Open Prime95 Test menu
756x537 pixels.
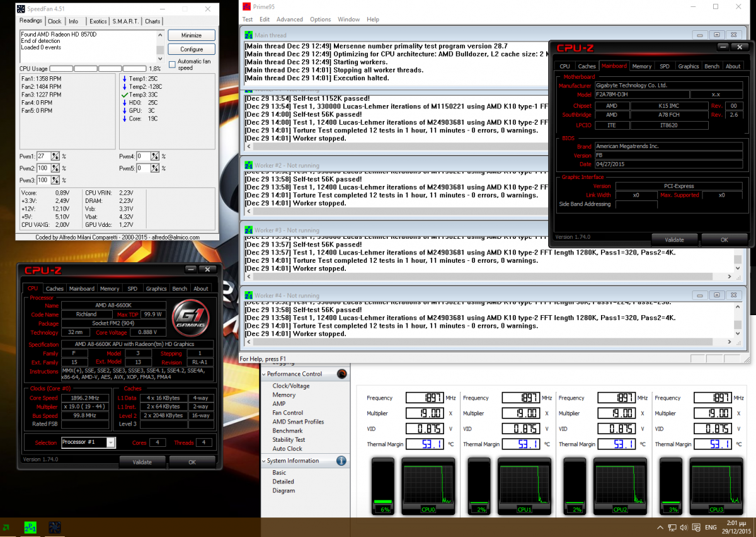[248, 20]
